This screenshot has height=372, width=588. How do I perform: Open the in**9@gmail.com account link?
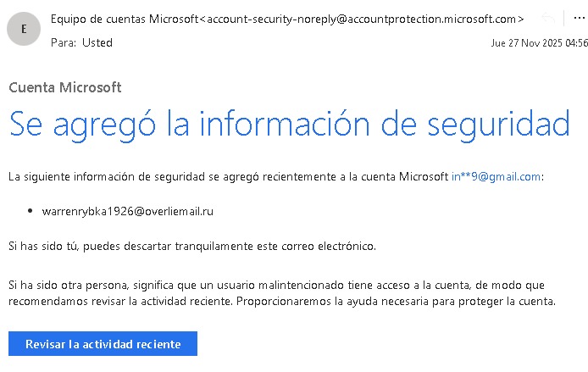point(496,176)
